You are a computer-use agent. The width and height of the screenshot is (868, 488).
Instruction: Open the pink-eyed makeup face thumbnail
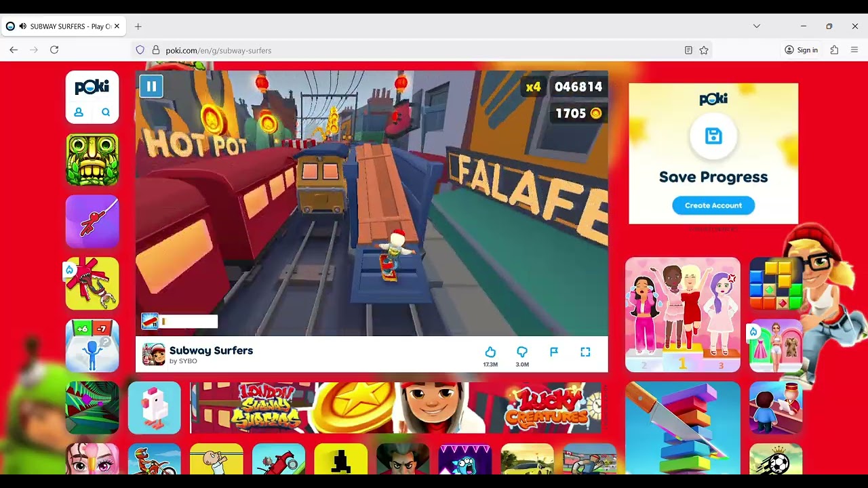coord(92,459)
